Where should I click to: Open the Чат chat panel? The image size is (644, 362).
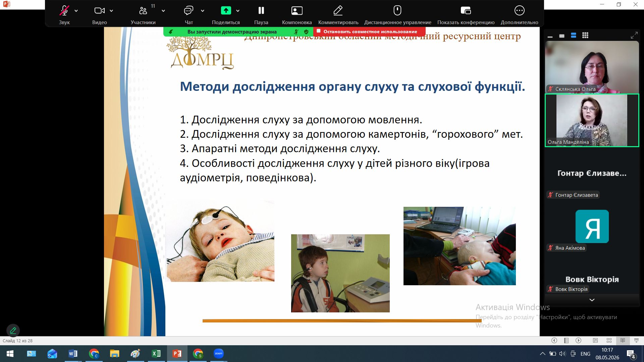pyautogui.click(x=189, y=15)
